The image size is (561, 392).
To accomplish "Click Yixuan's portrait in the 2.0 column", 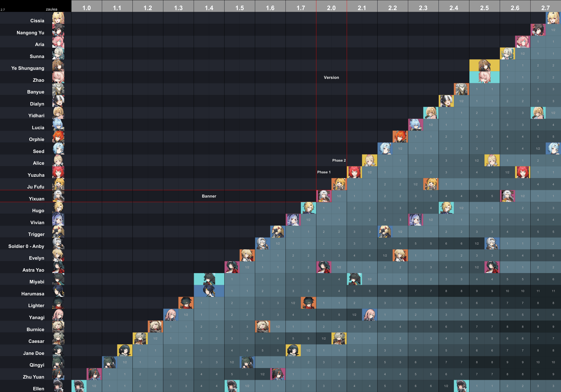I will pos(324,196).
